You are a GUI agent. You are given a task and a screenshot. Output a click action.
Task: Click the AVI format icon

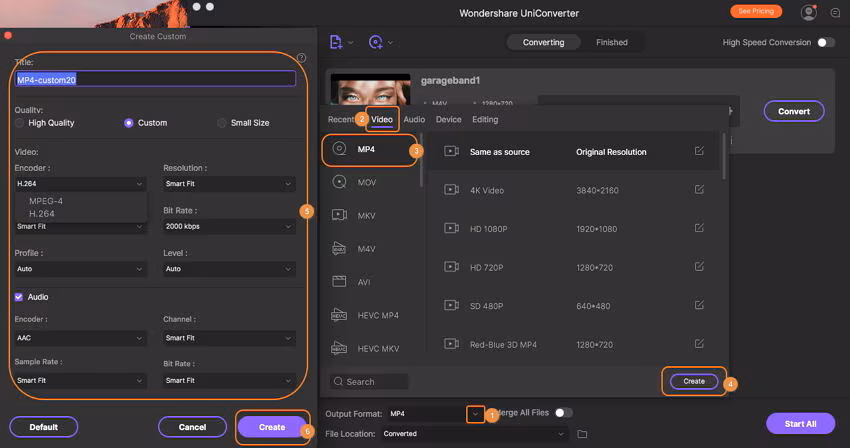point(339,281)
